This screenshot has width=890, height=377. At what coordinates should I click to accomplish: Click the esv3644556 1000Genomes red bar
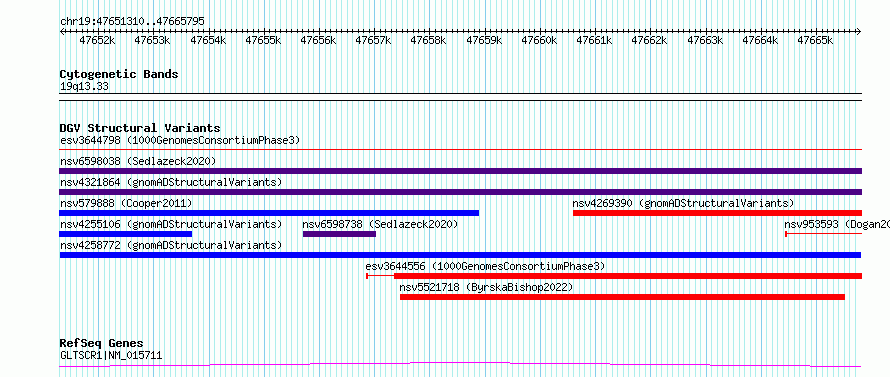(614, 276)
